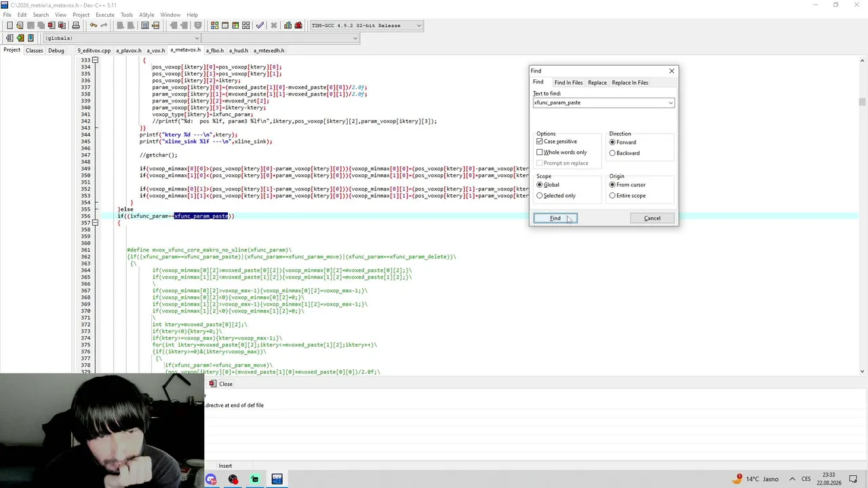Click the Rebuild All toolbar icon
Viewport: 868px width, 488px height.
tap(246, 25)
